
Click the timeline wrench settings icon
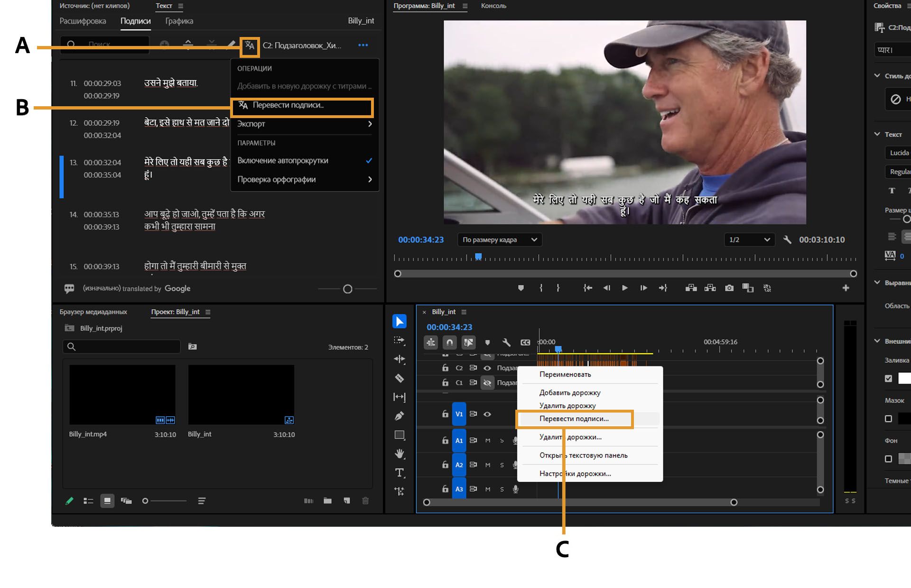tap(506, 342)
